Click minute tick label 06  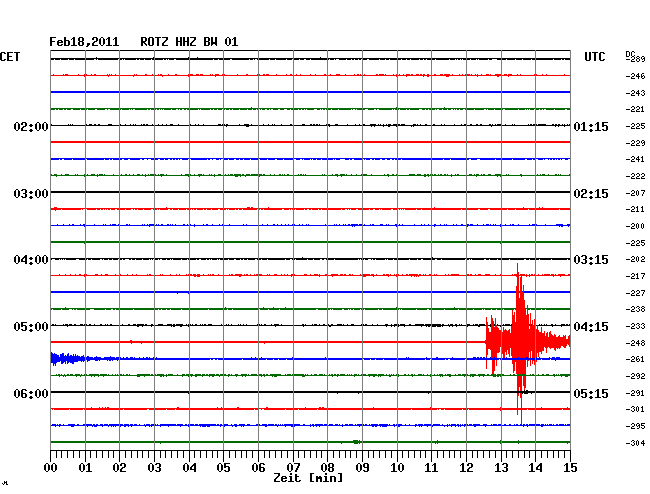click(x=258, y=468)
